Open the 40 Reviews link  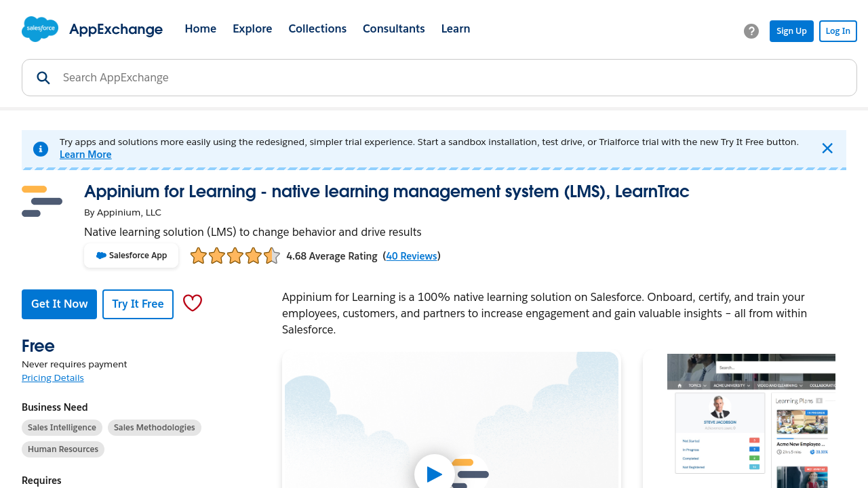[x=412, y=256]
